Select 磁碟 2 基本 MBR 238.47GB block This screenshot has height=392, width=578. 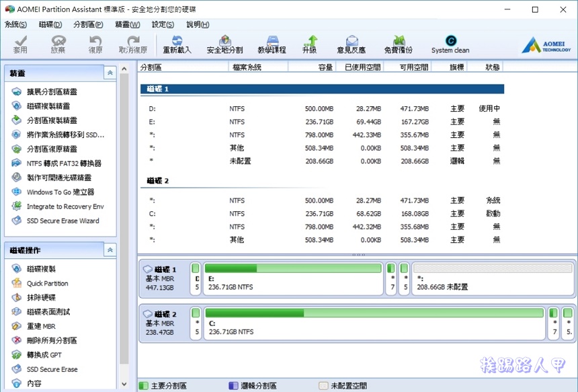click(164, 323)
